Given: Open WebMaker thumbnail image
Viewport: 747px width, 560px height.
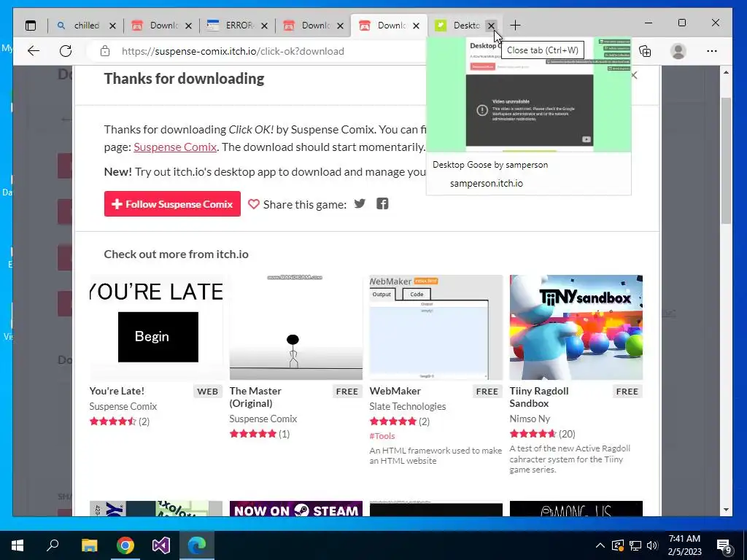Looking at the screenshot, I should (x=436, y=327).
